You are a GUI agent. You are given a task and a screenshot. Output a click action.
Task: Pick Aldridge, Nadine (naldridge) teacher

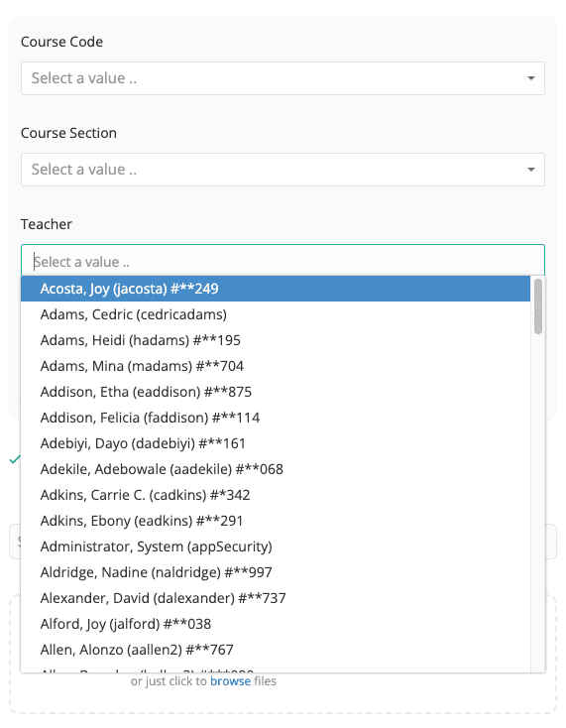(x=276, y=572)
